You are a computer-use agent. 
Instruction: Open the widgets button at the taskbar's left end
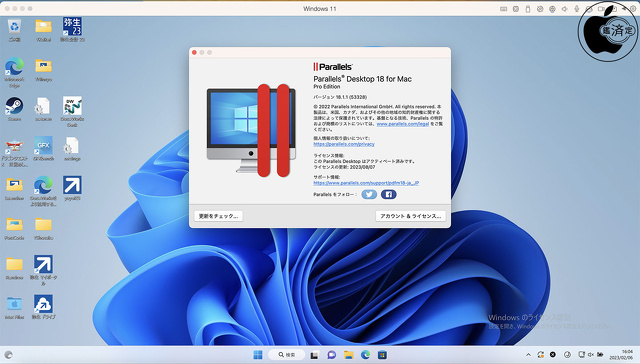[x=9, y=355]
